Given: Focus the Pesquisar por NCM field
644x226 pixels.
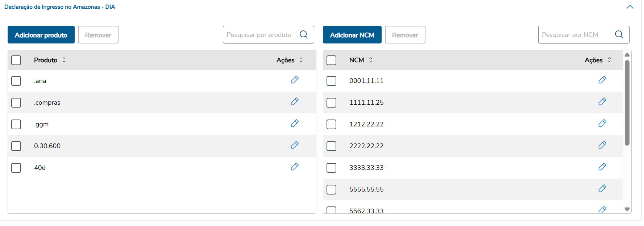Looking at the screenshot, I should [576, 35].
